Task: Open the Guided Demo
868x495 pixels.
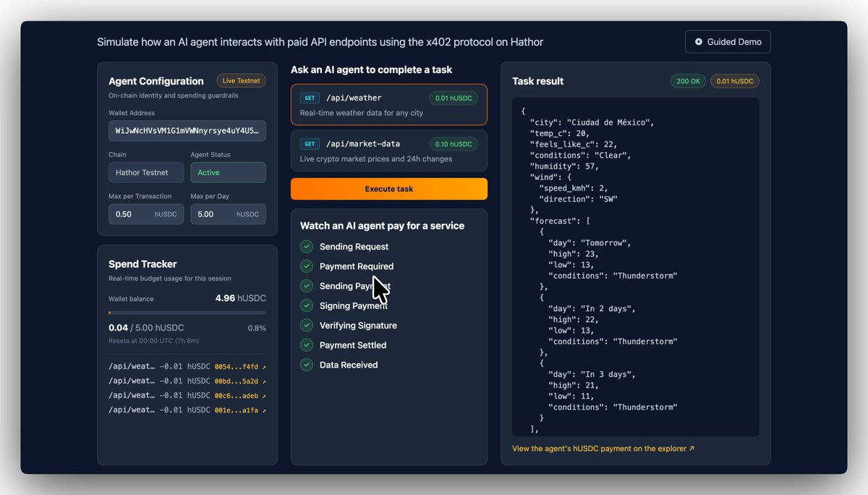Action: click(x=728, y=42)
